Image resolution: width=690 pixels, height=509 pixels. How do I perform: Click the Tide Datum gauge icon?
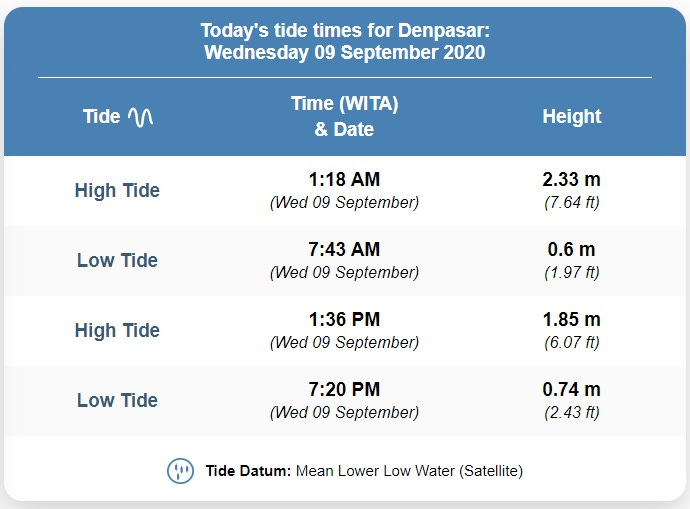(x=180, y=471)
